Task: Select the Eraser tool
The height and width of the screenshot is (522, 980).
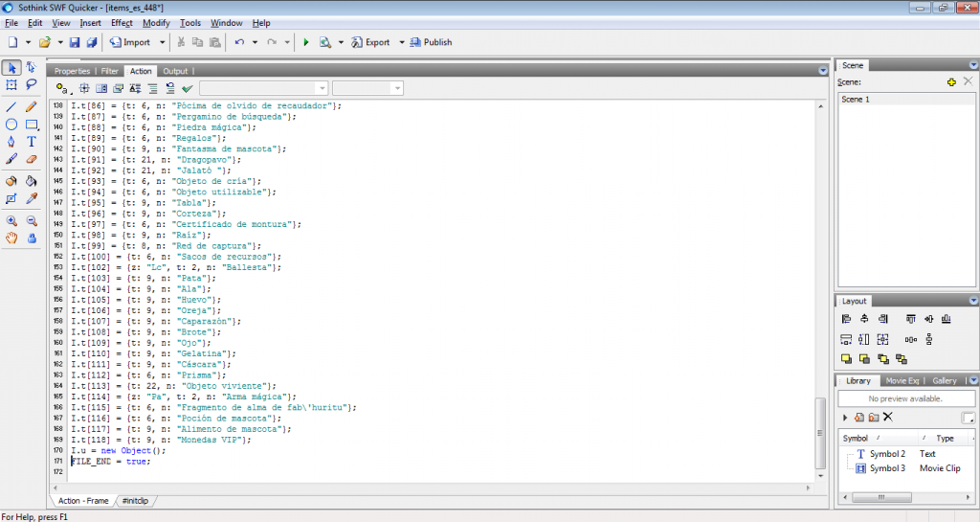Action: (x=32, y=159)
